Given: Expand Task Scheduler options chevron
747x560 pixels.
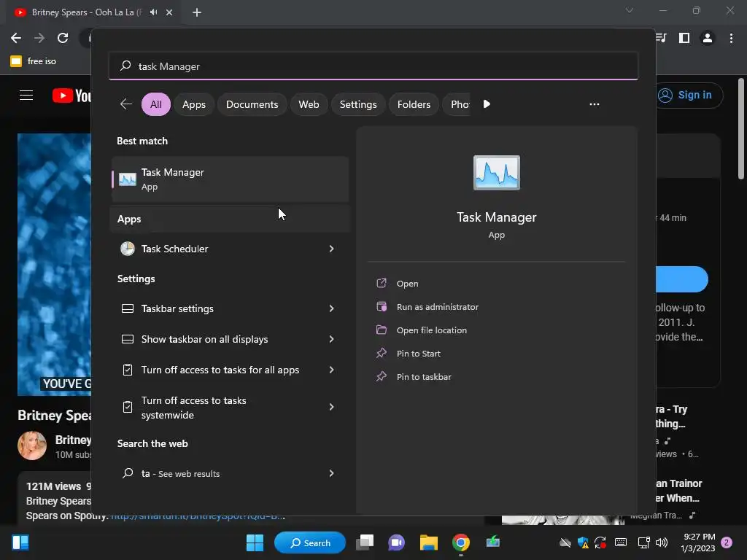Looking at the screenshot, I should [x=332, y=249].
